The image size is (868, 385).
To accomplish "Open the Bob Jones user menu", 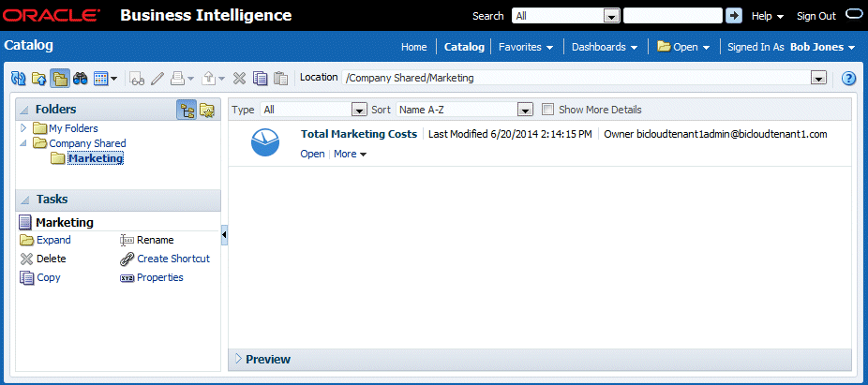I will tap(823, 47).
